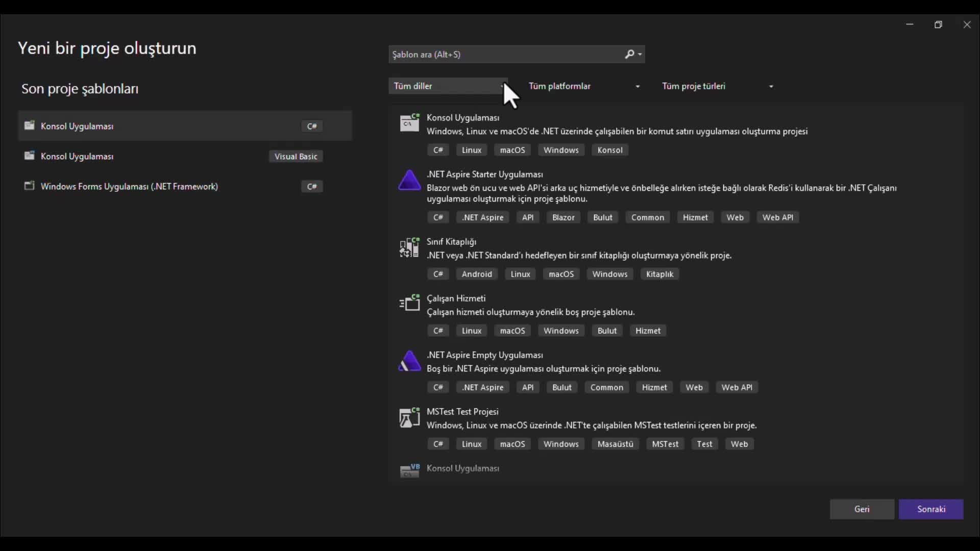The height and width of the screenshot is (551, 980).
Task: Select recent Visual Basic Konsol Uygulaması template
Action: point(185,156)
